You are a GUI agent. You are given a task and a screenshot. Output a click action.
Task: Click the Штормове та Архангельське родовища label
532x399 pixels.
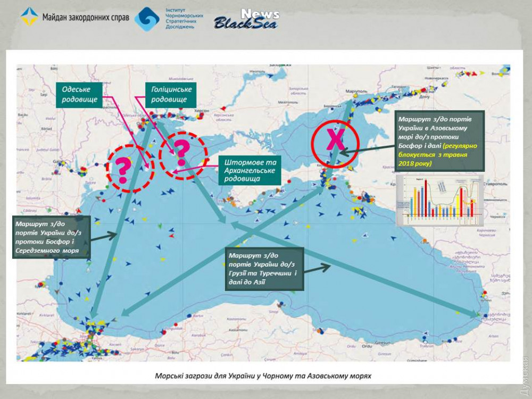click(x=248, y=171)
